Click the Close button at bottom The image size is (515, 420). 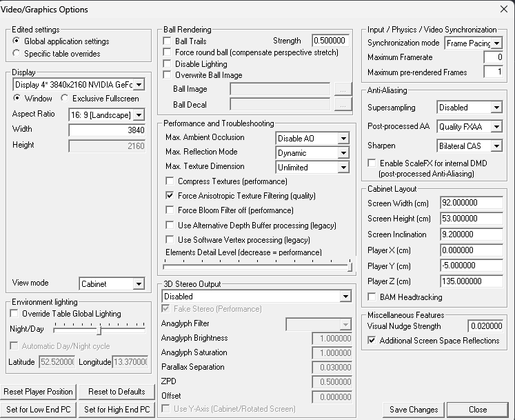[x=478, y=410]
